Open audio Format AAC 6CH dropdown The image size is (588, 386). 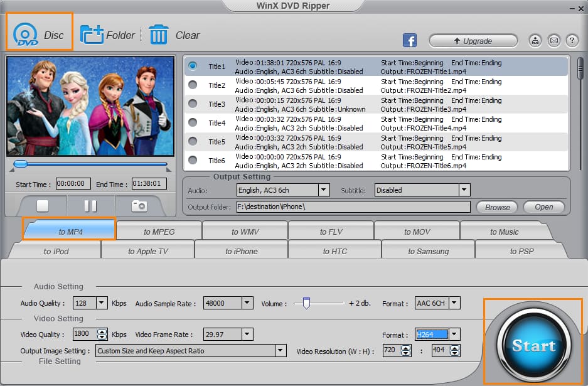tap(454, 303)
